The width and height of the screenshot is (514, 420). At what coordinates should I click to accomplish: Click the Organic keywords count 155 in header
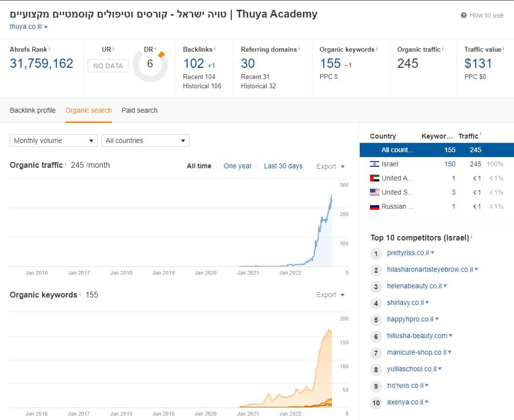pos(330,63)
